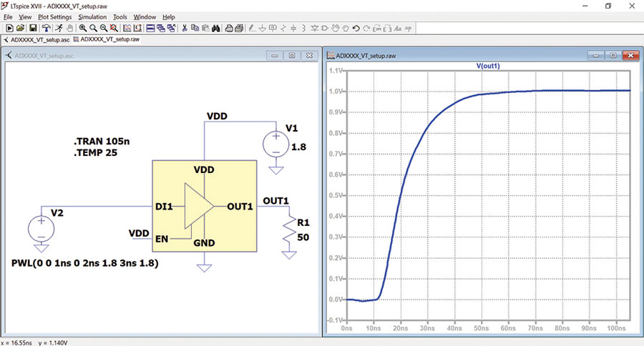Click the Save diskette icon
The height and width of the screenshot is (346, 644).
(x=33, y=28)
